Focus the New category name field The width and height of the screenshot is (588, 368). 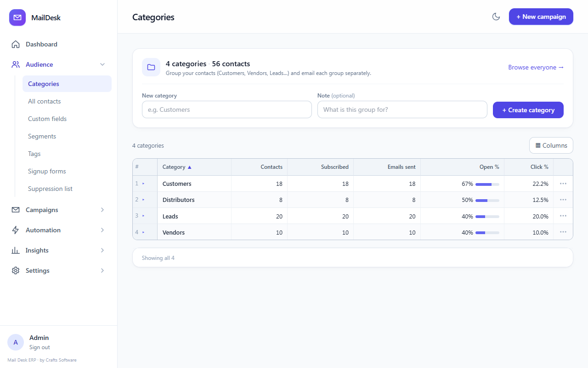(x=227, y=109)
